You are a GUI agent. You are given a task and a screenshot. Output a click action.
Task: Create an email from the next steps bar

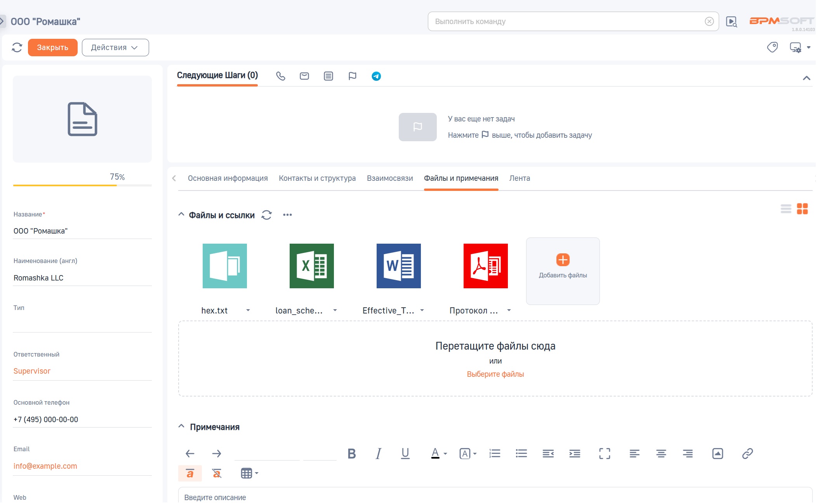(x=304, y=76)
